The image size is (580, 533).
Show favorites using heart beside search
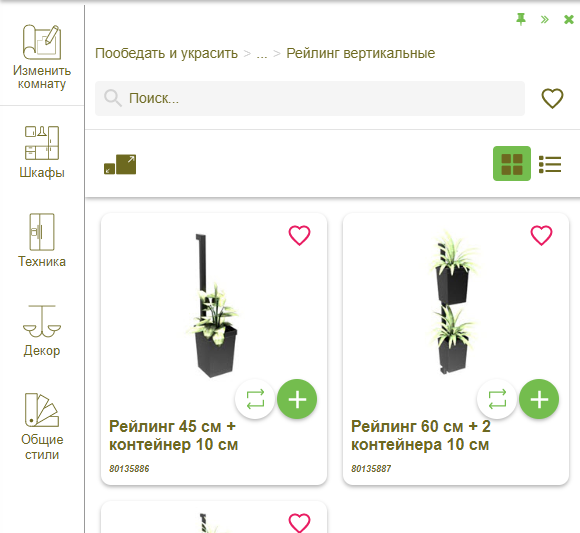(x=552, y=98)
